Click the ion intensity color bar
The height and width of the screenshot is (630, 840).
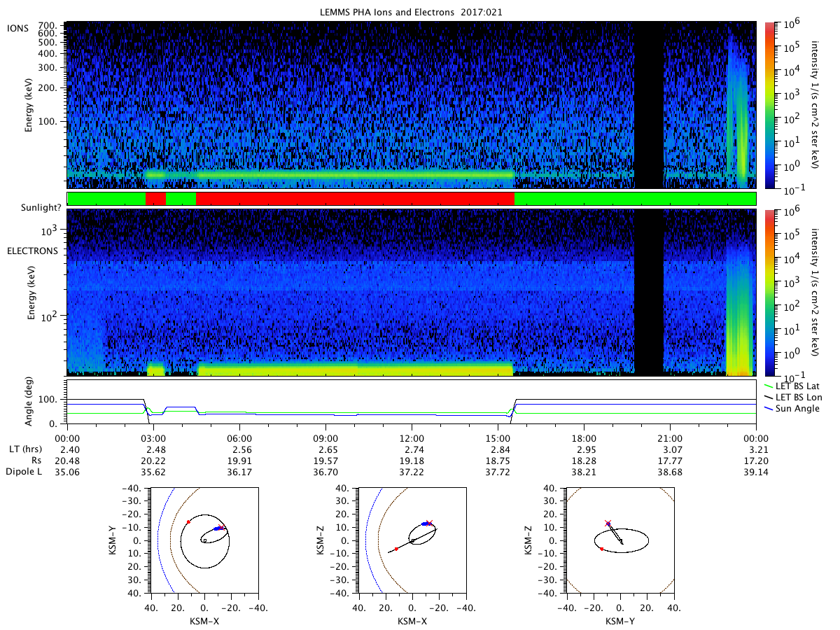tap(770, 105)
